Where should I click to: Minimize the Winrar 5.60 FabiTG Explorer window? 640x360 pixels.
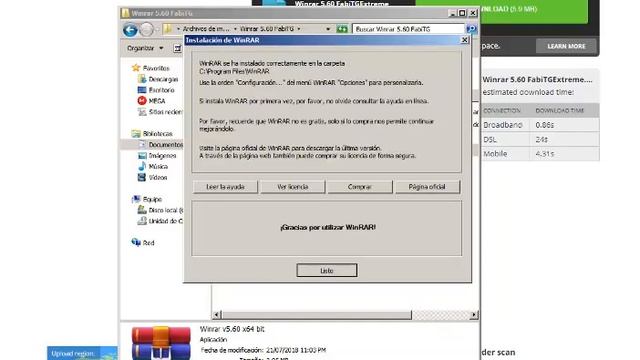tap(452, 13)
